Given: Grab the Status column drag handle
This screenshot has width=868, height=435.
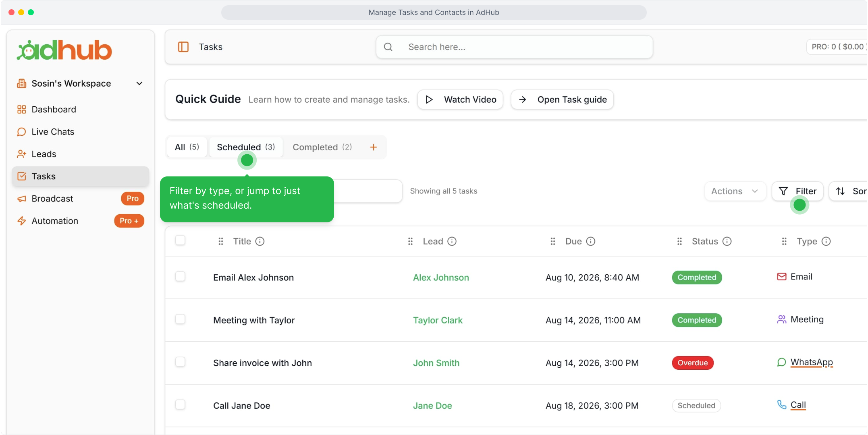Looking at the screenshot, I should (679, 241).
